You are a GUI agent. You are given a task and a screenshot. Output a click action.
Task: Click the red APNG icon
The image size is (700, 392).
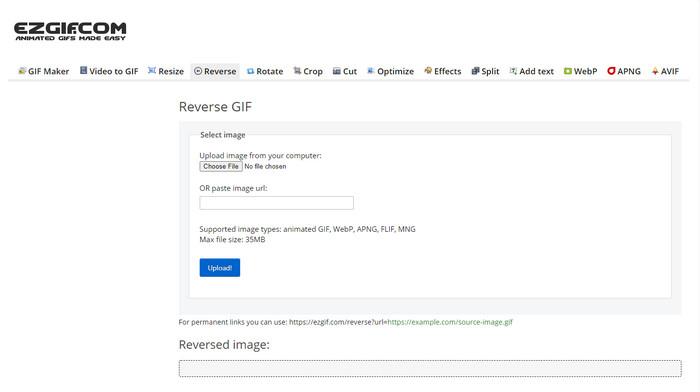pos(611,71)
